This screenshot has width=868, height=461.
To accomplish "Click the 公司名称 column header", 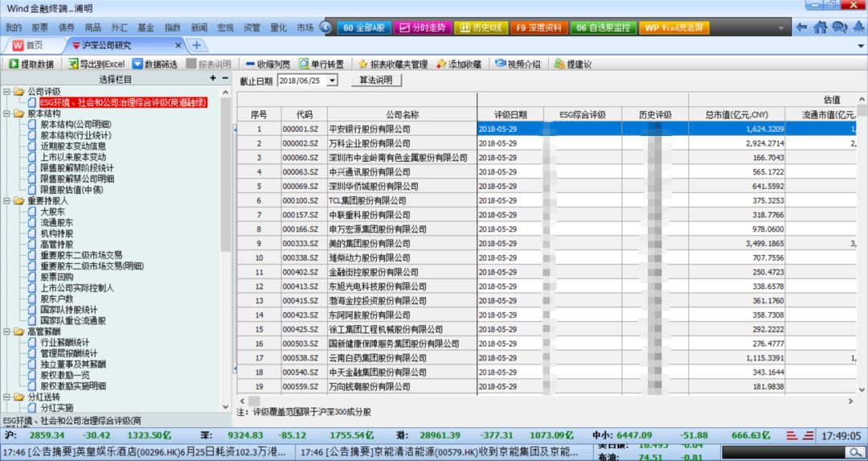I will pyautogui.click(x=403, y=115).
